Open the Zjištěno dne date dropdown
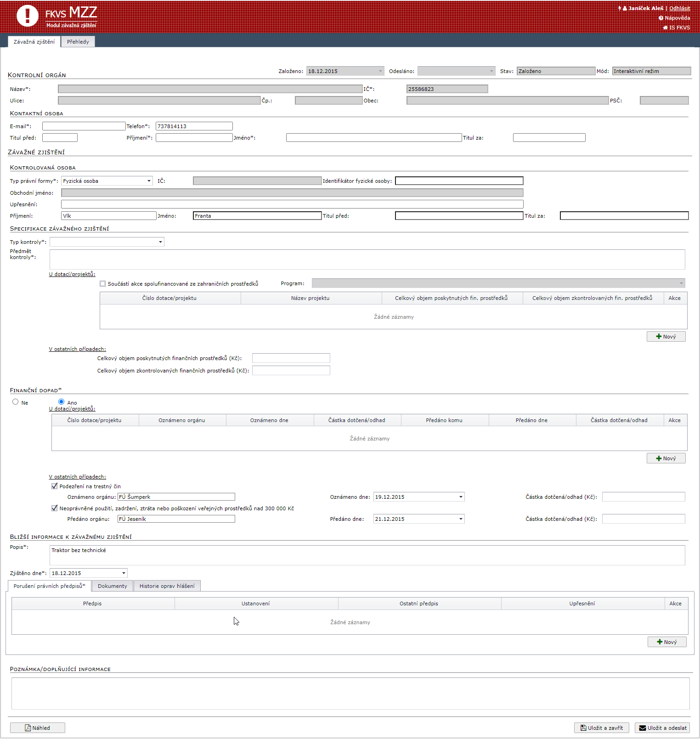 [124, 573]
